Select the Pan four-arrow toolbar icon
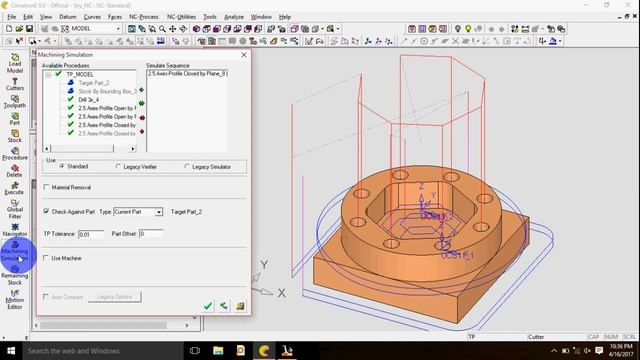This screenshot has width=640, height=360. [173, 29]
